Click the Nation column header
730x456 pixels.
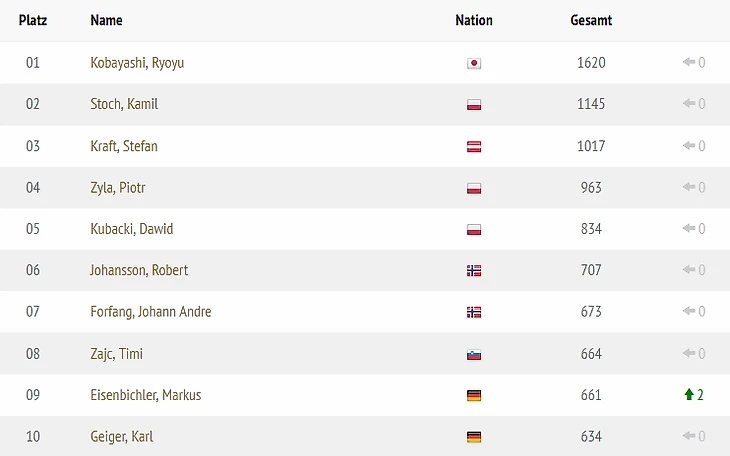(x=474, y=20)
